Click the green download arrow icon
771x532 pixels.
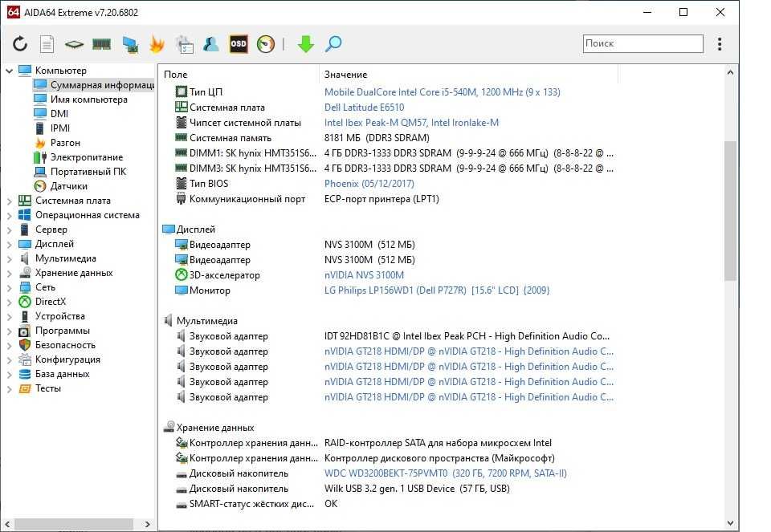[x=305, y=44]
